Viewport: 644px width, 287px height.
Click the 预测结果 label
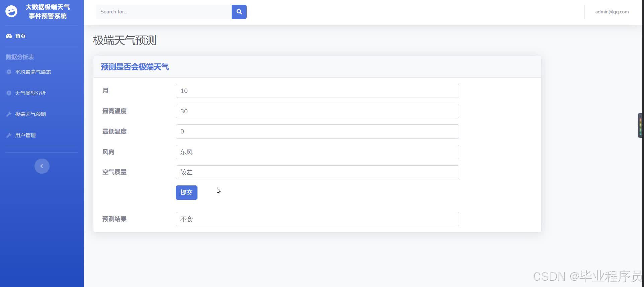click(x=114, y=219)
